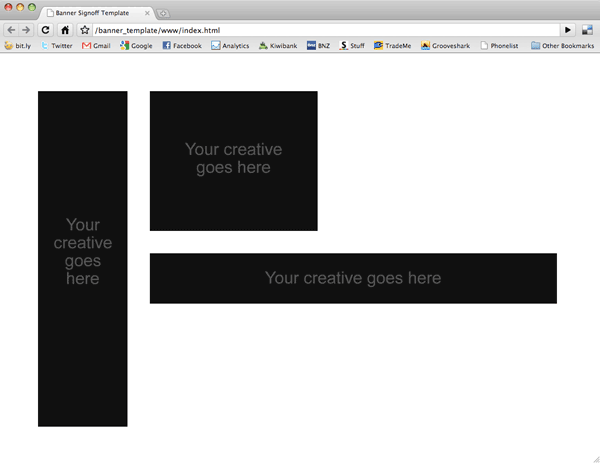Click the go arrow next to address bar
600x463 pixels.
(x=568, y=30)
